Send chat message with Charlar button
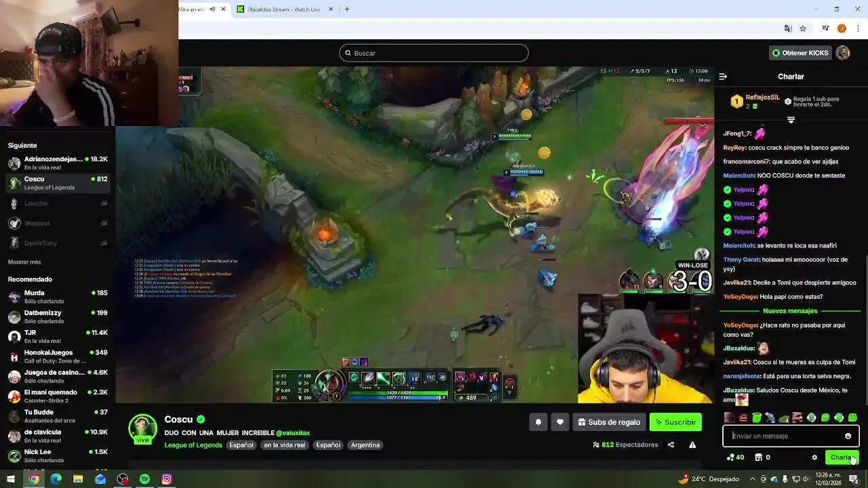Image resolution: width=868 pixels, height=488 pixels. (x=842, y=457)
